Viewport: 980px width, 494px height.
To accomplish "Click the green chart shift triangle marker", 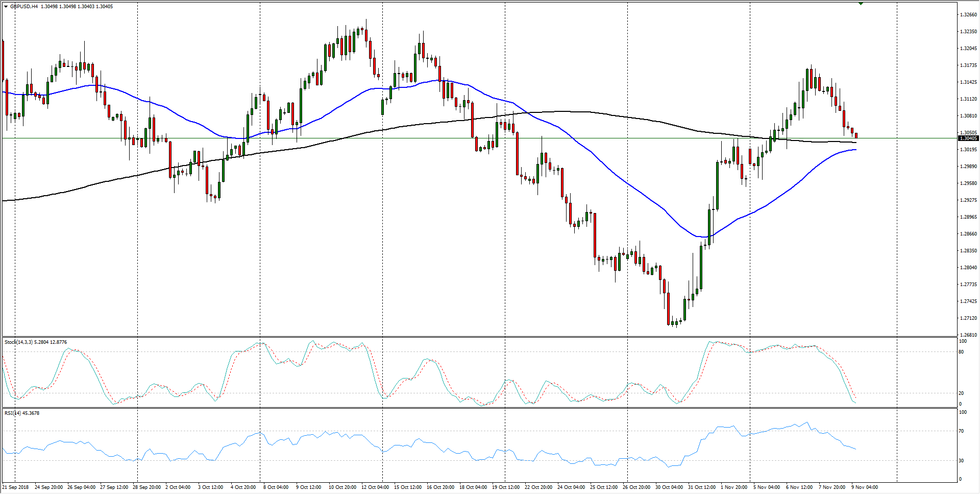I will (x=861, y=4).
